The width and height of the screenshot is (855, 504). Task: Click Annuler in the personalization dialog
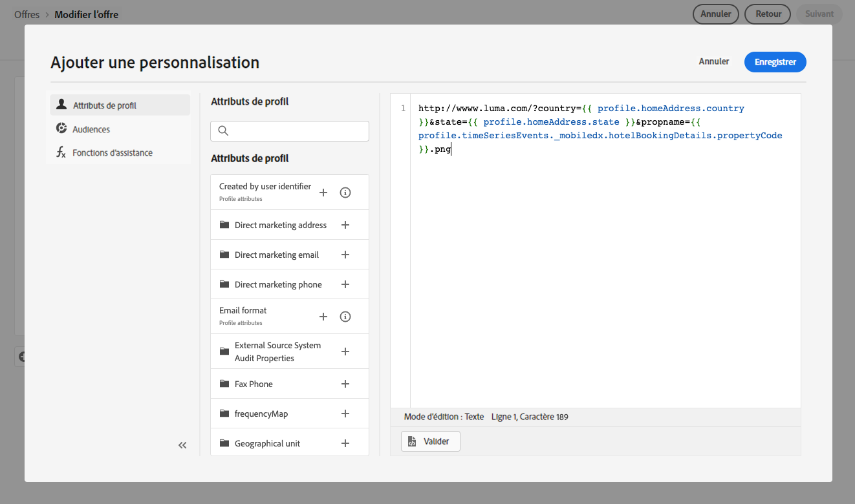(714, 62)
